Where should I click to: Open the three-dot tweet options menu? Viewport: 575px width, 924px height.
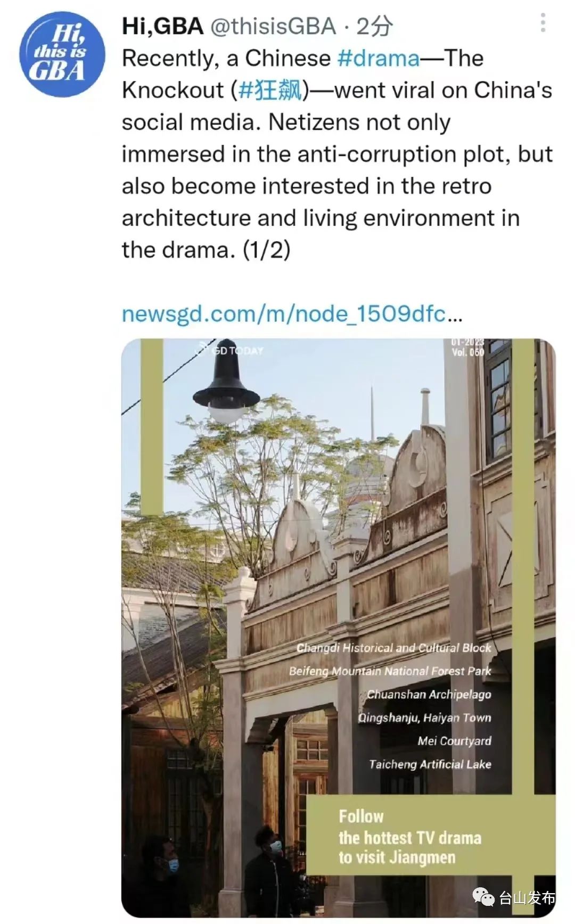[543, 23]
